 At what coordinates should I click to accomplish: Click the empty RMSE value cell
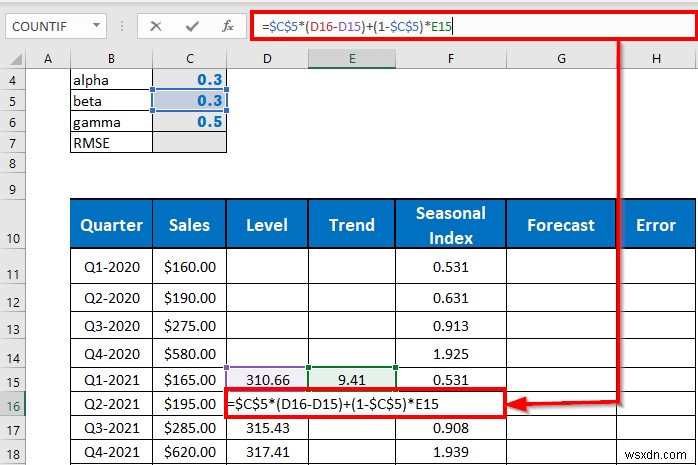point(190,143)
